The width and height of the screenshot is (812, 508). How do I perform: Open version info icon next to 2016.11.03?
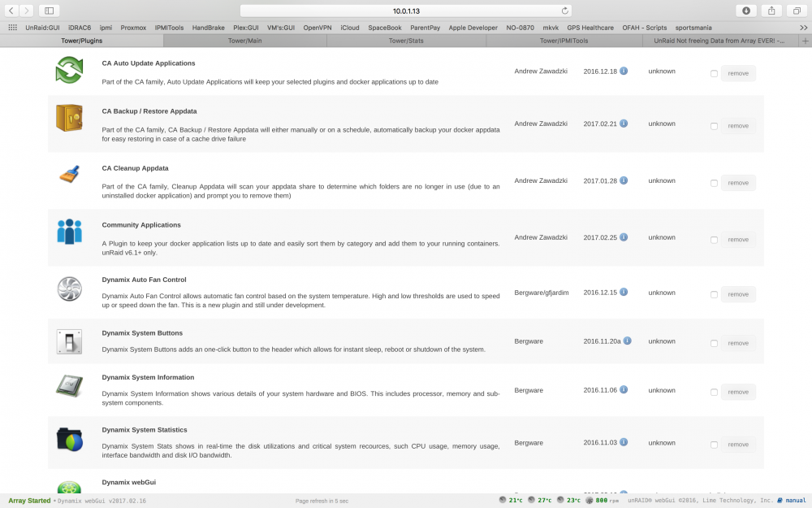click(x=624, y=442)
